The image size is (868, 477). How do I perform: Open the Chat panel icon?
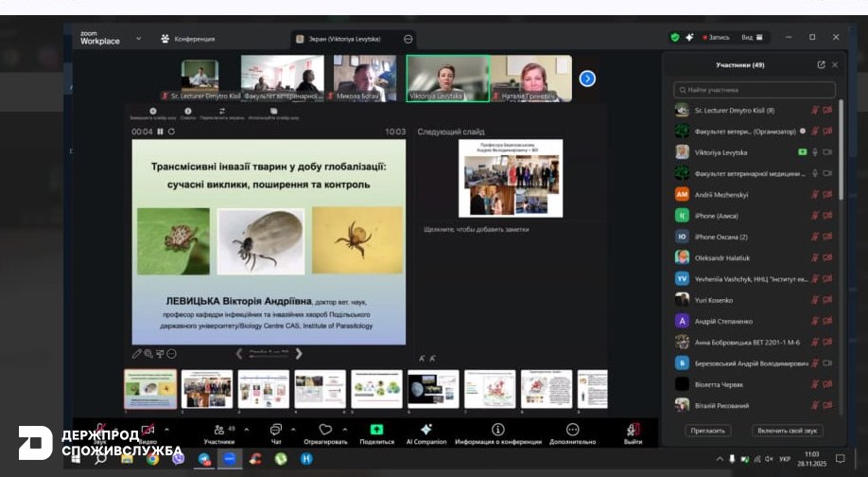276,430
